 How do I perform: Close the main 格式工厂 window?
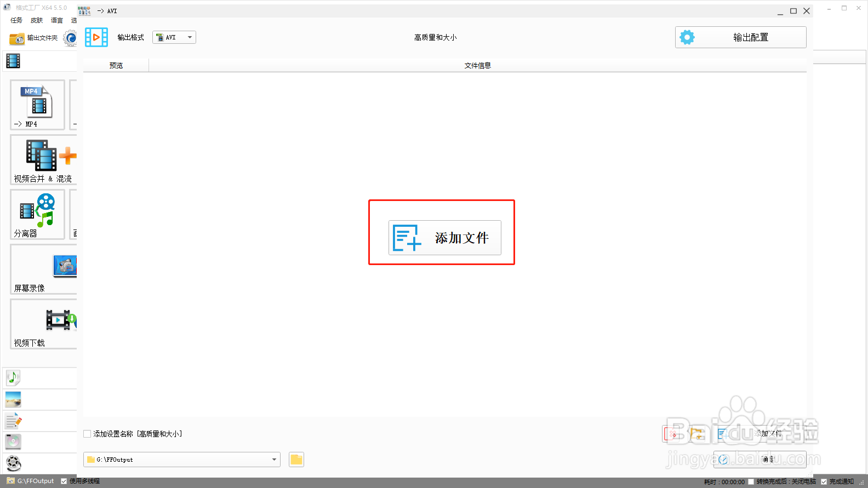click(x=859, y=8)
